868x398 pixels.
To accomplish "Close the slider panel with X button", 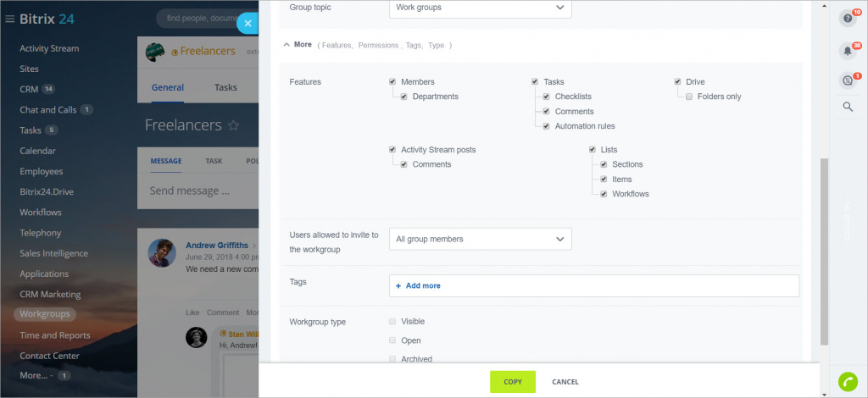I will [x=248, y=23].
